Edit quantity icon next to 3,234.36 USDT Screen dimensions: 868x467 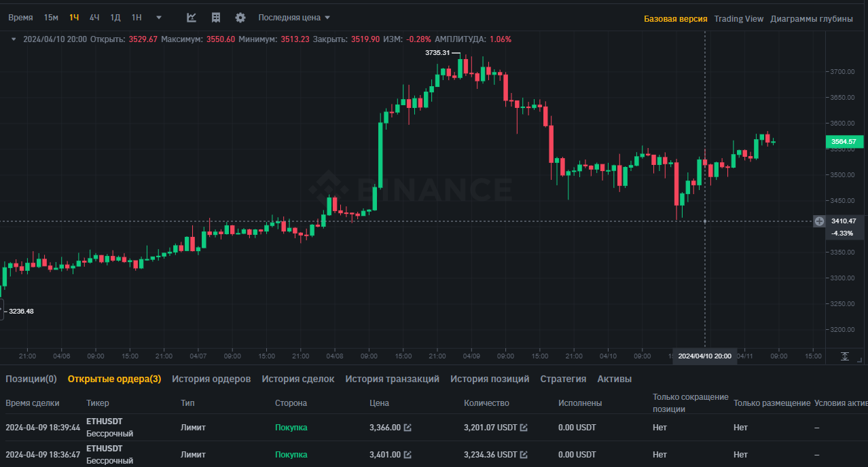(x=524, y=455)
